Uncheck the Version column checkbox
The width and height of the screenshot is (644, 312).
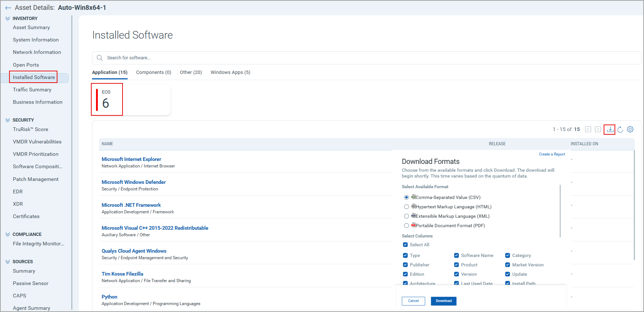[x=456, y=275]
